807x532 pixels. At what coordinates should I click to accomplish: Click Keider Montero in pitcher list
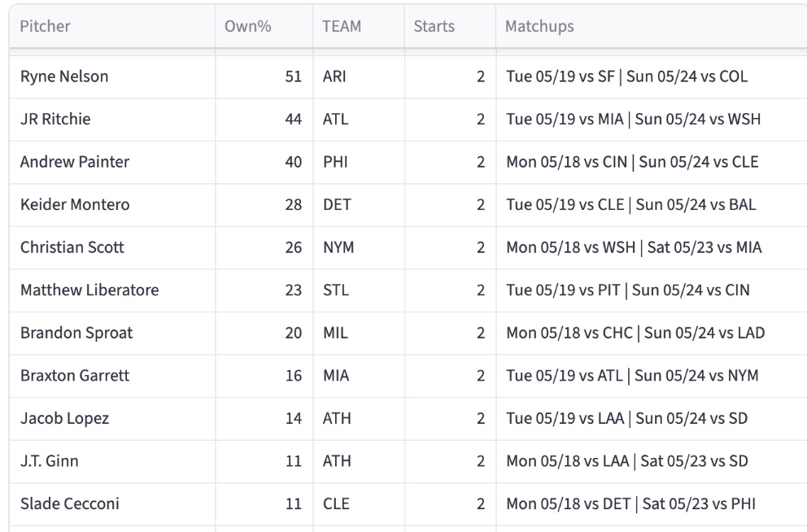point(75,205)
